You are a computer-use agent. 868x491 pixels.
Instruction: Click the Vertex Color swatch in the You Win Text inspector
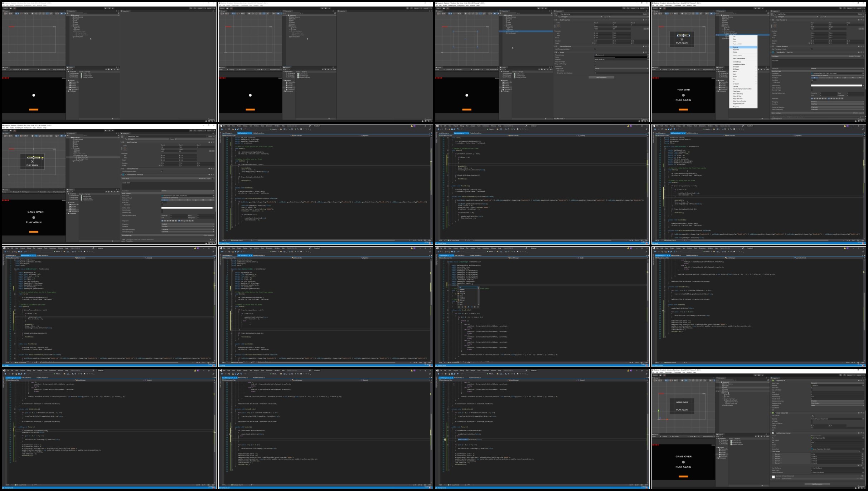pyautogui.click(x=837, y=85)
